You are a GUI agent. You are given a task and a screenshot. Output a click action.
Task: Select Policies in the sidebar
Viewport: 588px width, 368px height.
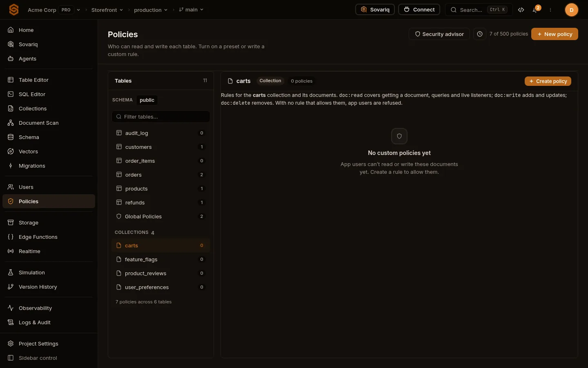[x=49, y=201]
